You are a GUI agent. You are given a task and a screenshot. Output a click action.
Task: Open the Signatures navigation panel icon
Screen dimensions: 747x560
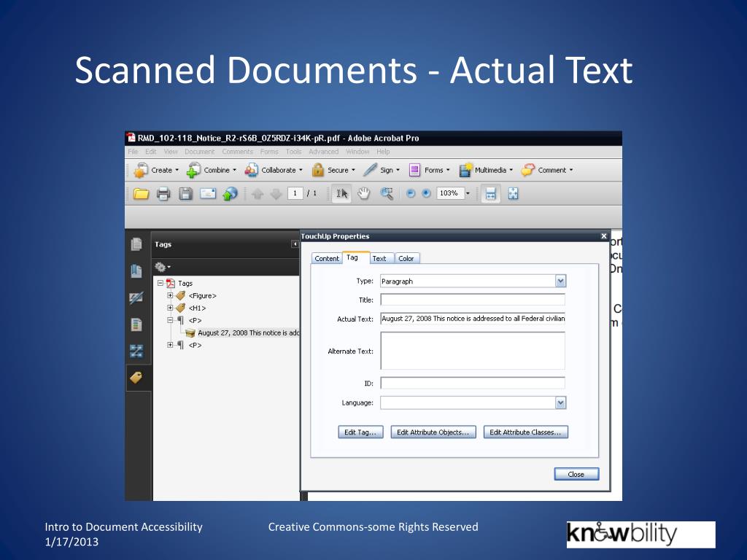(136, 298)
